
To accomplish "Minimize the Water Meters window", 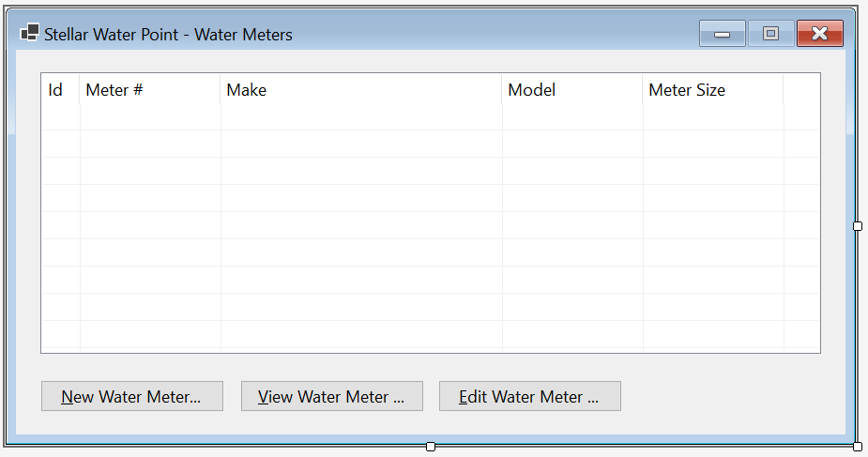I will [722, 34].
